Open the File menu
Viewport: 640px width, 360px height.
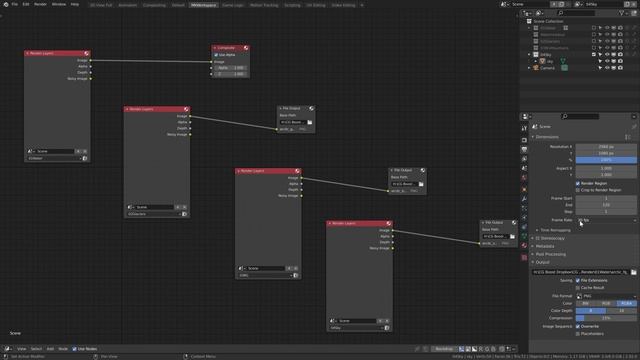pyautogui.click(x=15, y=4)
